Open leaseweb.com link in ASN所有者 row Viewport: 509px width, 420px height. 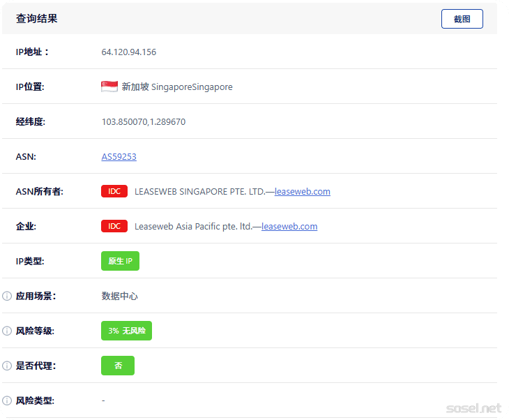click(x=303, y=191)
